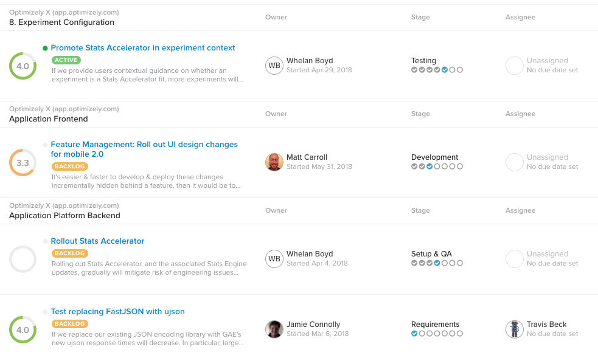Open Unassigned assignee picker for Rollout Stats Accelerator
The height and width of the screenshot is (364, 598).
(x=547, y=254)
